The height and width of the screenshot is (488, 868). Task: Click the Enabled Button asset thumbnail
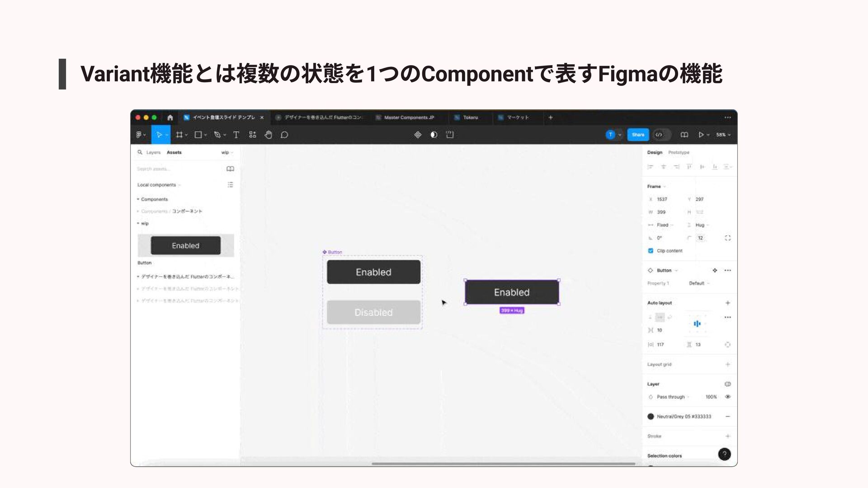point(186,246)
